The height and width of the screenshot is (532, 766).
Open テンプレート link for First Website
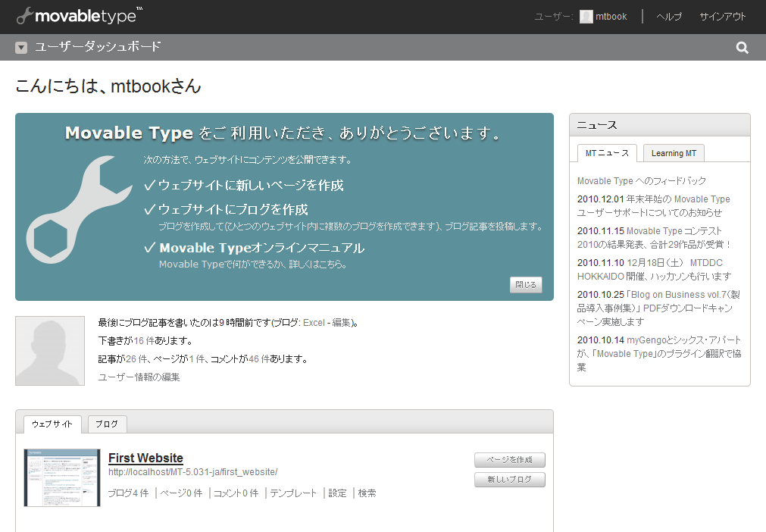293,493
